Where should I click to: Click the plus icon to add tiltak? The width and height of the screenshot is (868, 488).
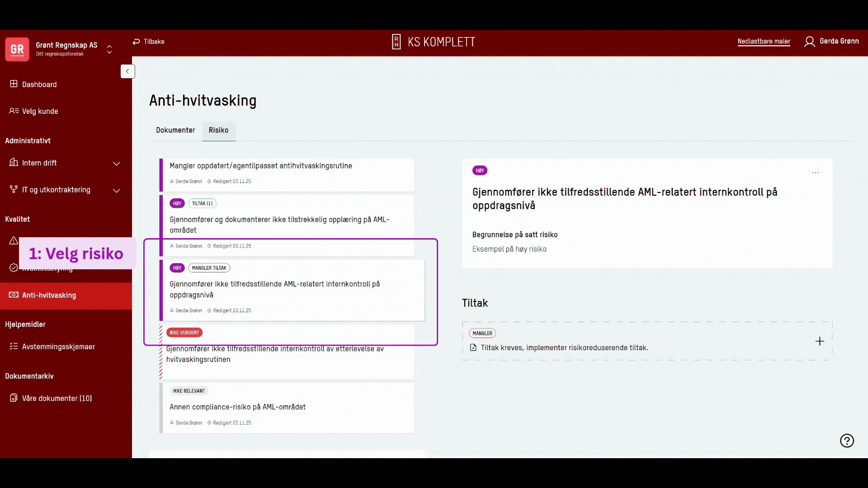(x=820, y=341)
